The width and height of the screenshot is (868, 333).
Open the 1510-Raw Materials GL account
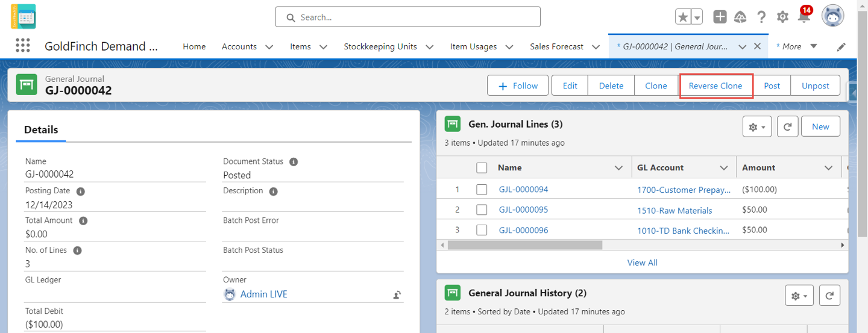675,210
